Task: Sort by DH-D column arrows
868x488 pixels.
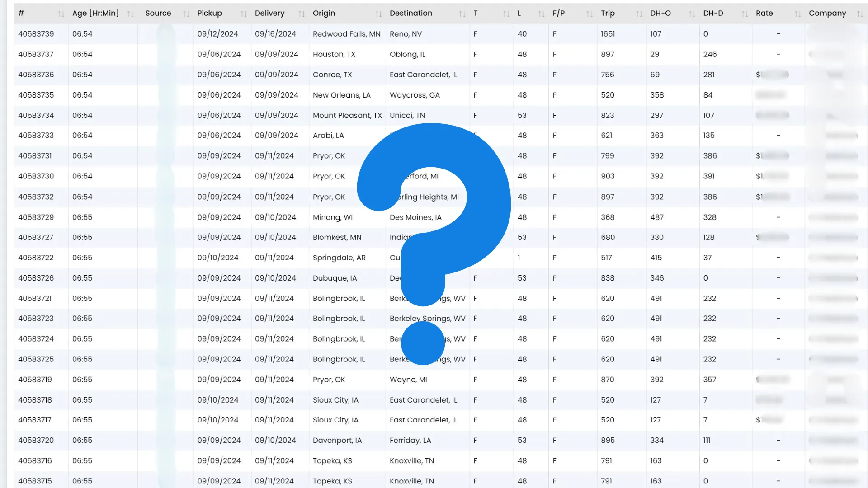Action: point(745,14)
